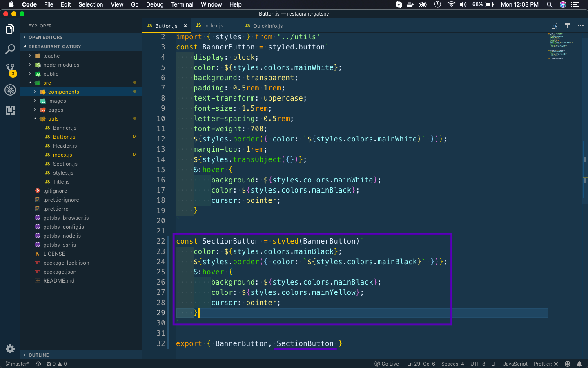The height and width of the screenshot is (368, 588).
Task: Click the open changes icon in editor toolbar
Action: (x=555, y=26)
